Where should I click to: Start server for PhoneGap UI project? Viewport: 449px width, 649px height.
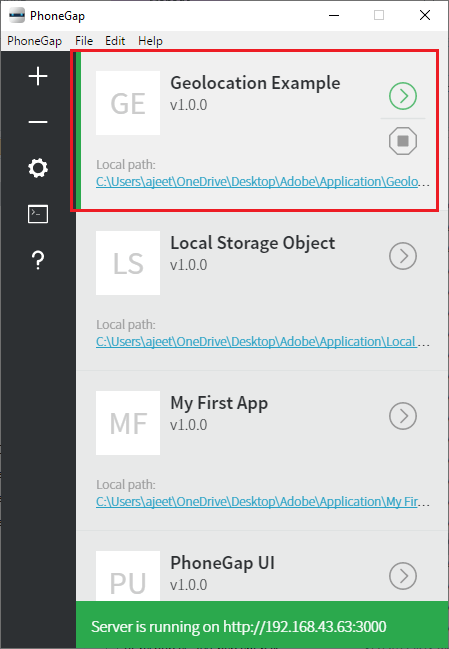click(x=403, y=576)
